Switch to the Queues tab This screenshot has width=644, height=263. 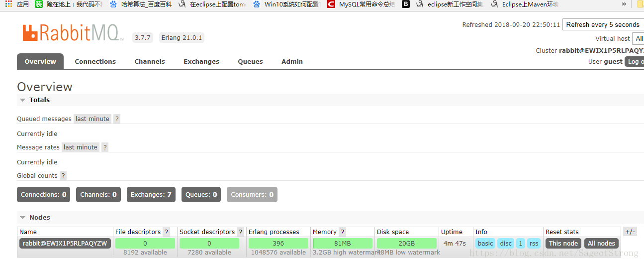tap(250, 61)
